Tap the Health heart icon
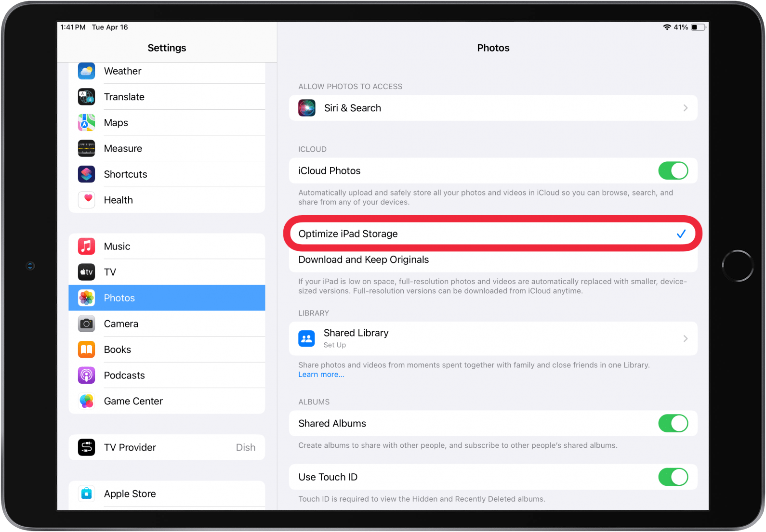The image size is (766, 532). pyautogui.click(x=87, y=200)
